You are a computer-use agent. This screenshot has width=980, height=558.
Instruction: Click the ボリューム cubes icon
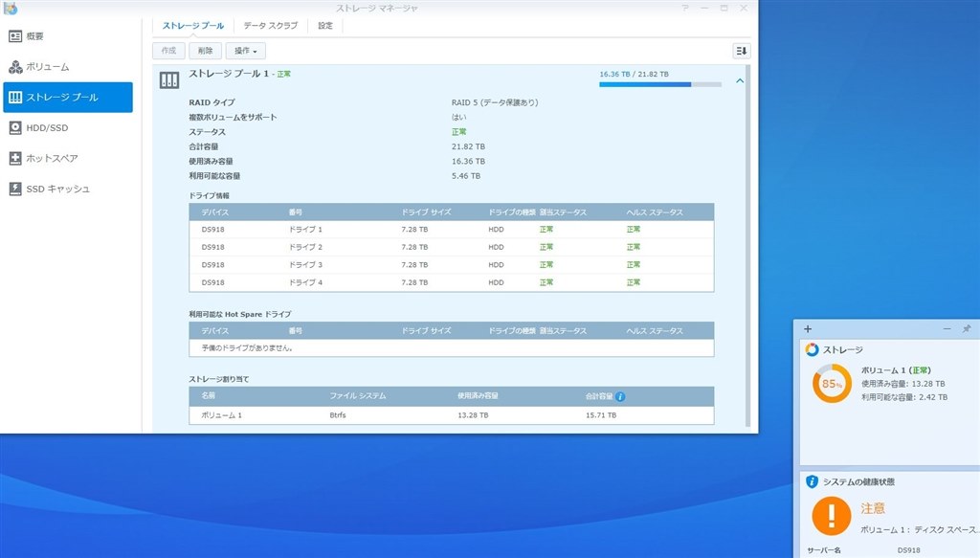tap(15, 67)
